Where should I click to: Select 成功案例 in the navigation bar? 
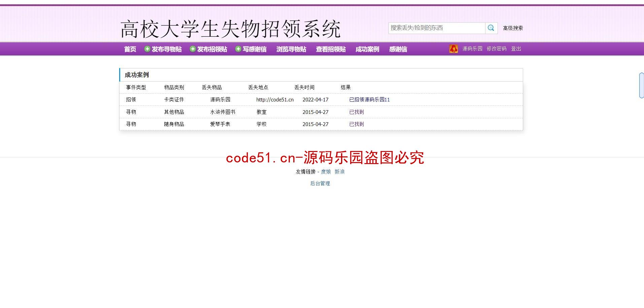(367, 49)
